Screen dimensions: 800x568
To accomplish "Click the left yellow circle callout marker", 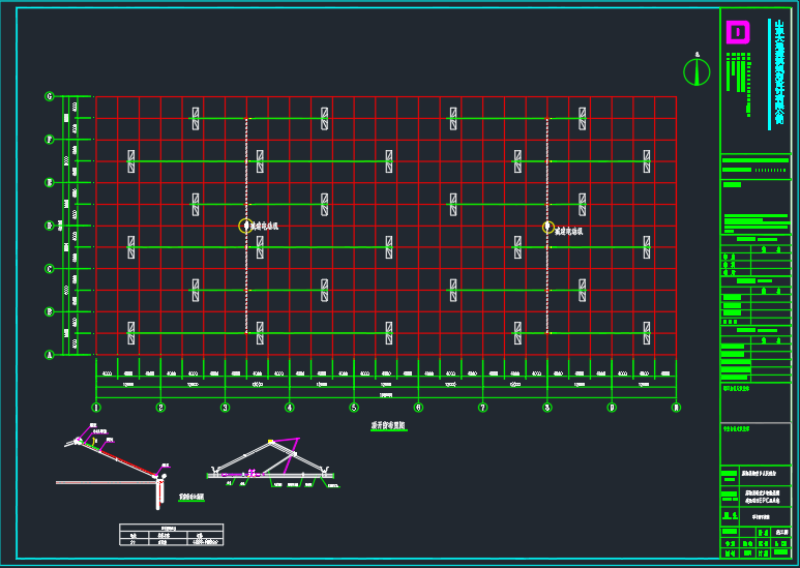I will click(x=245, y=227).
